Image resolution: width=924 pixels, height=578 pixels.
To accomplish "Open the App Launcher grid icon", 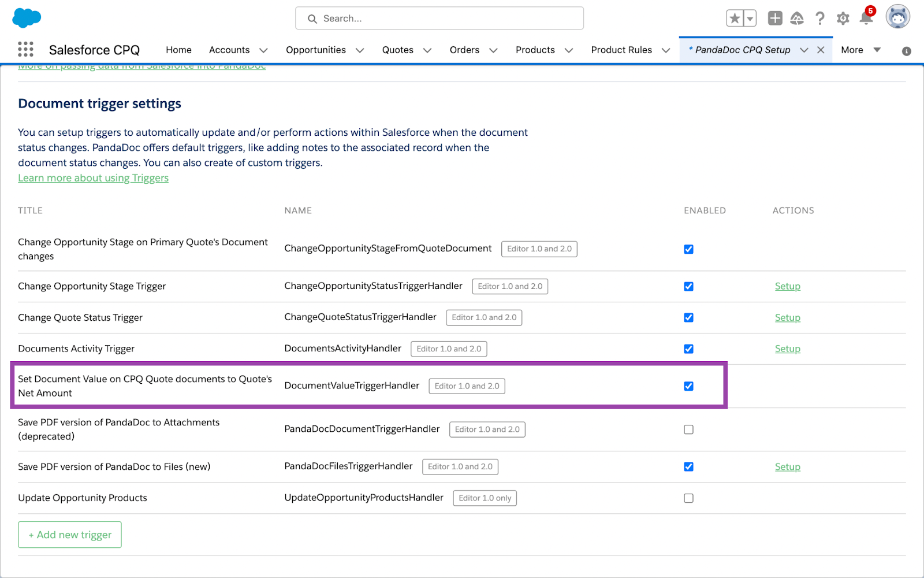I will point(25,50).
